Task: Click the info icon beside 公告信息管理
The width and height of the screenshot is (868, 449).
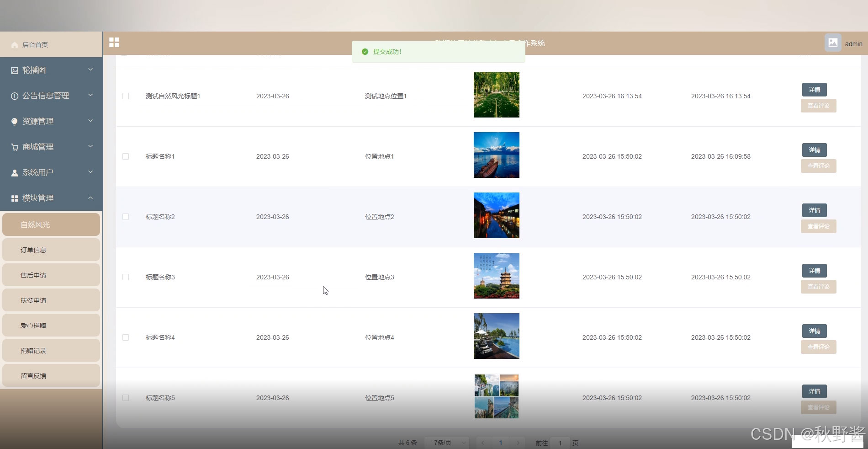Action: (15, 96)
